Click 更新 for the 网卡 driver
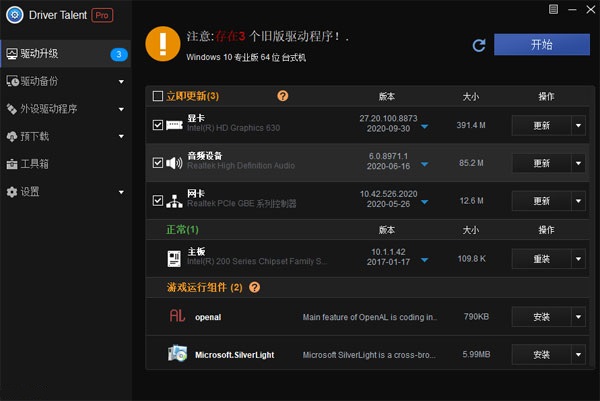 [x=541, y=201]
